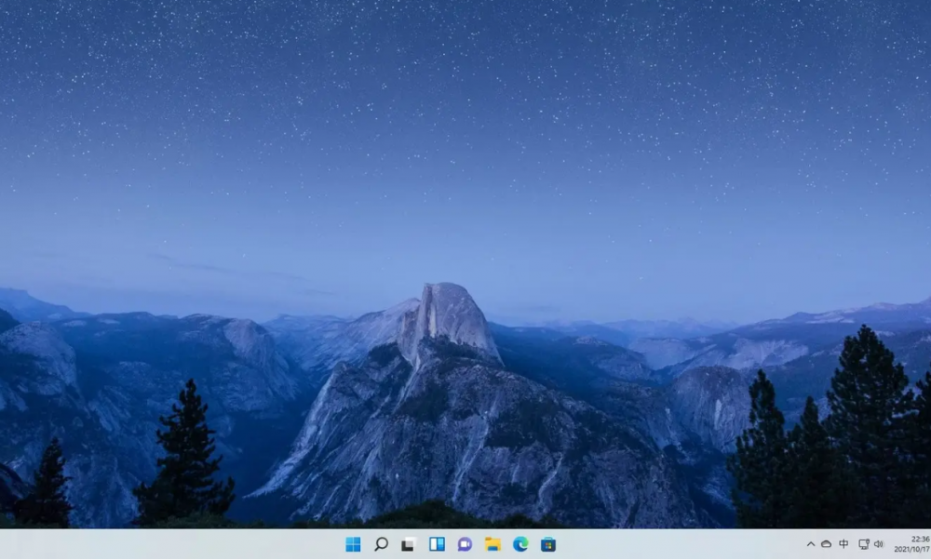Expand the hidden tray icons chevron
The width and height of the screenshot is (931, 560).
[810, 544]
